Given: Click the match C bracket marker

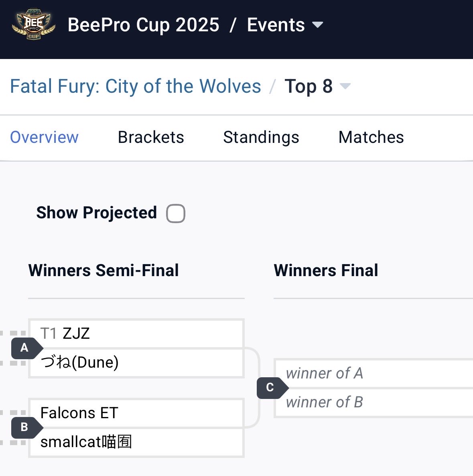Looking at the screenshot, I should click(x=272, y=388).
